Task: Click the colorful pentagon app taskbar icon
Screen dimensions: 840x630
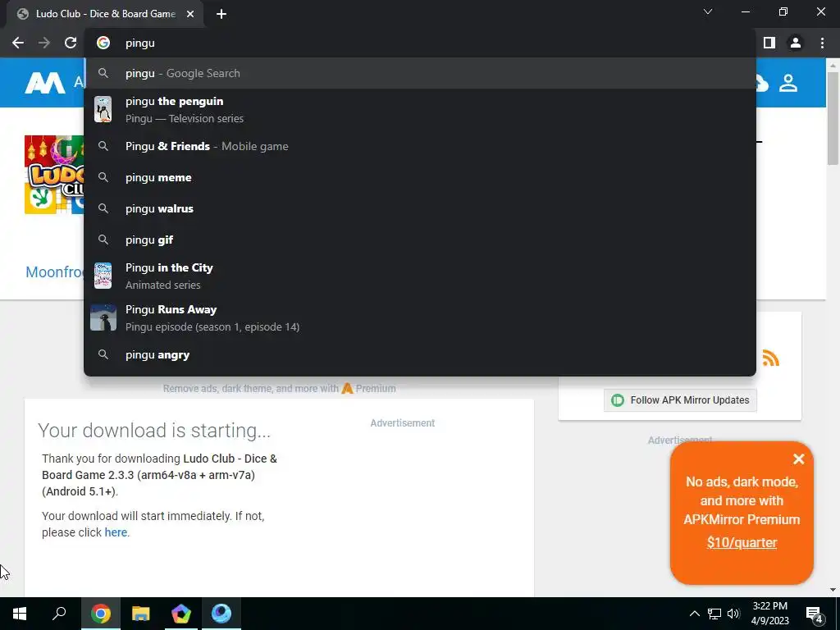Action: tap(181, 614)
